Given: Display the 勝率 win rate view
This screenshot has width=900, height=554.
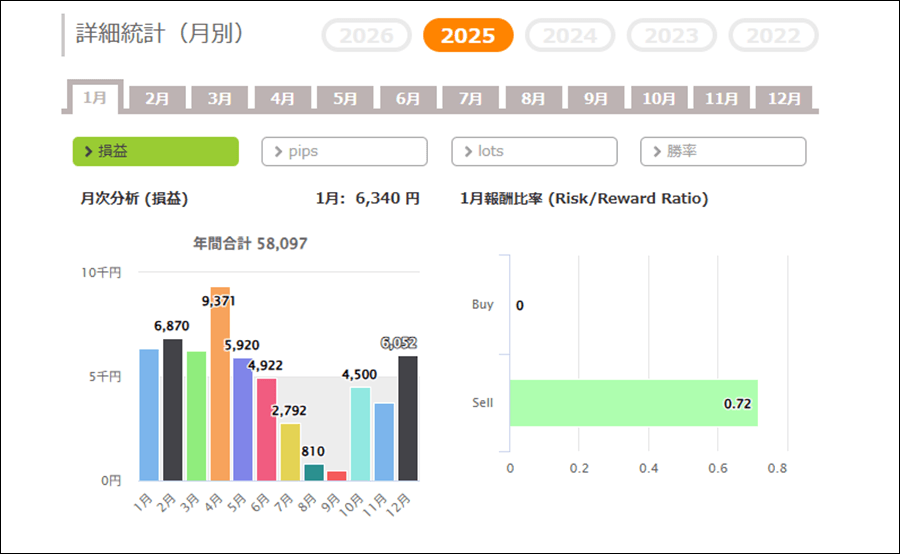Looking at the screenshot, I should point(723,151).
